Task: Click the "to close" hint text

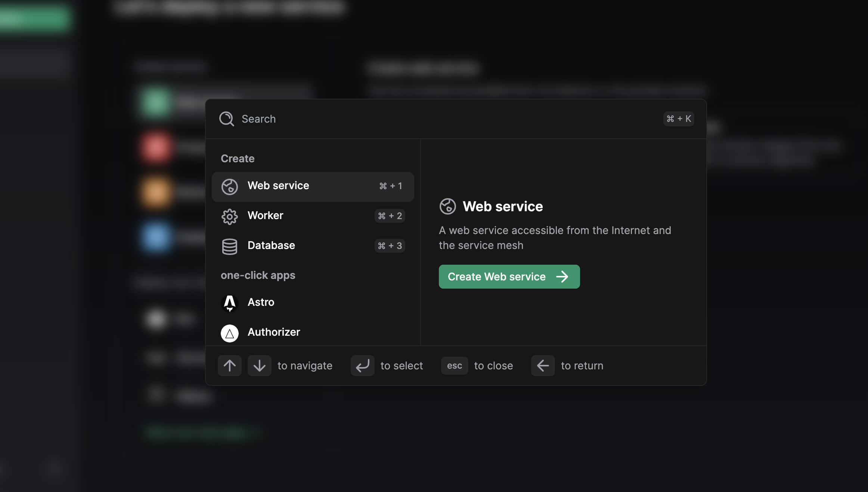Action: 493,366
